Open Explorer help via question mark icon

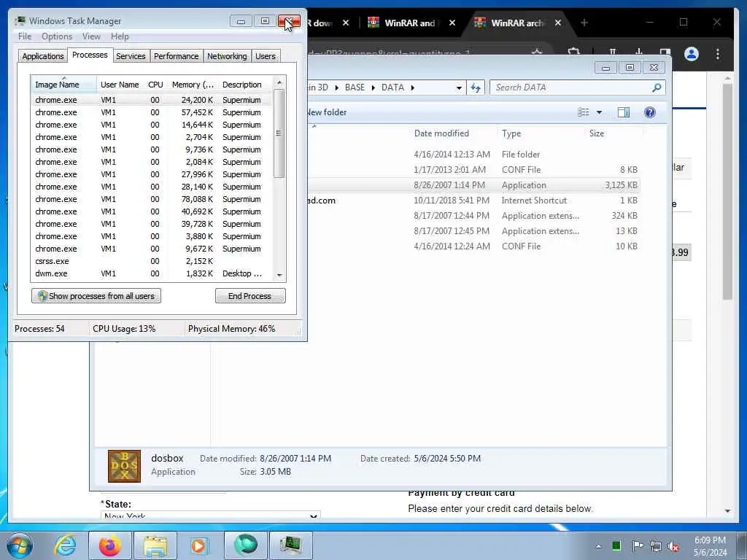point(649,112)
